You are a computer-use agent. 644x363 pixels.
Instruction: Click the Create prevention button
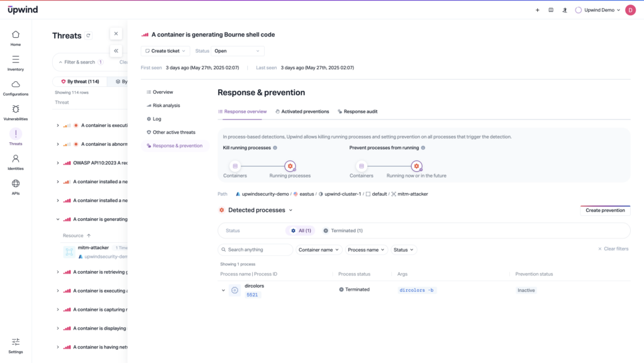[x=605, y=210]
